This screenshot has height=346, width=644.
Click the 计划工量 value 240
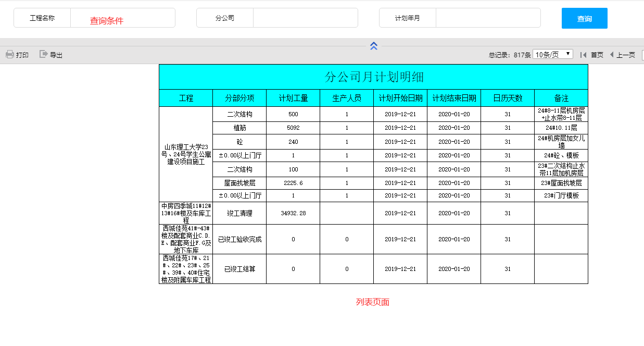[293, 142]
